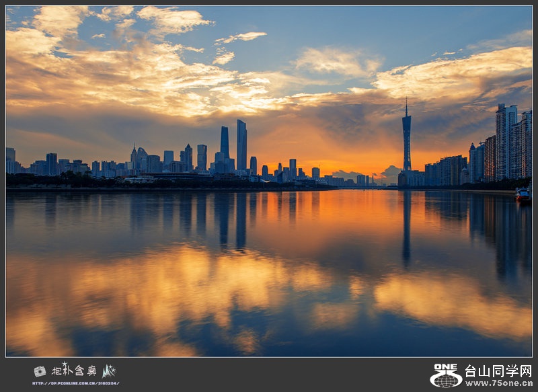Open the dp.pconline.com.cn photographer URL
The width and height of the screenshot is (538, 392).
coord(75,383)
